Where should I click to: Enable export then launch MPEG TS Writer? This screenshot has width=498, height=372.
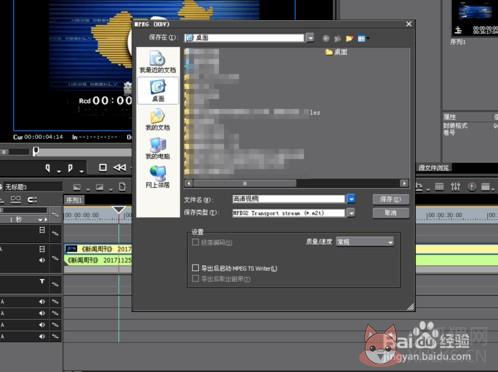click(196, 268)
